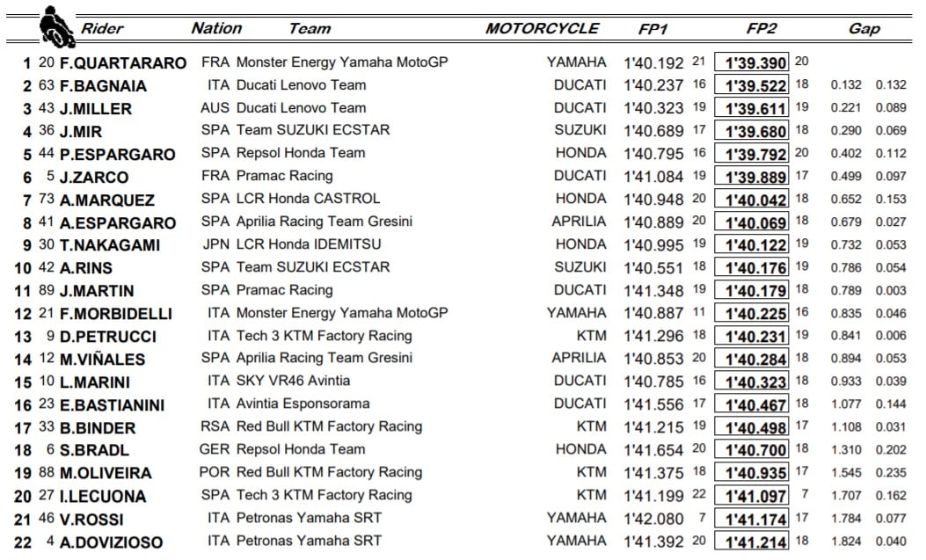The height and width of the screenshot is (560, 926).
Task: Select the FP2 column header
Action: pyautogui.click(x=762, y=28)
